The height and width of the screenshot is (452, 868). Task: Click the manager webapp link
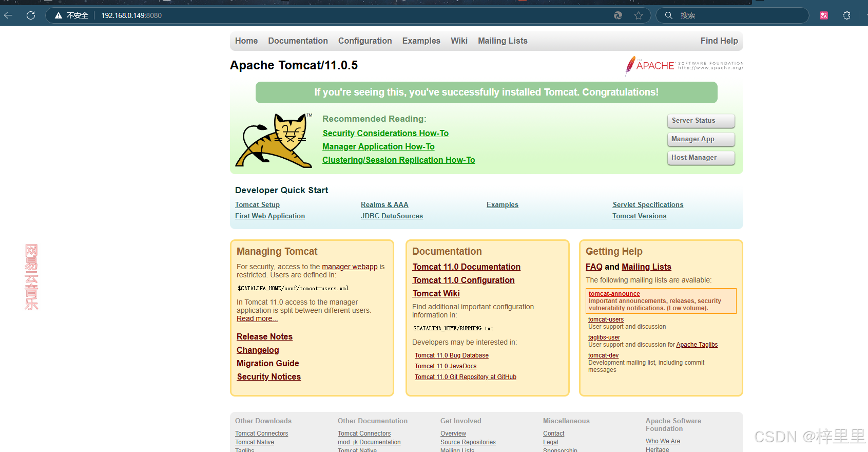tap(350, 267)
